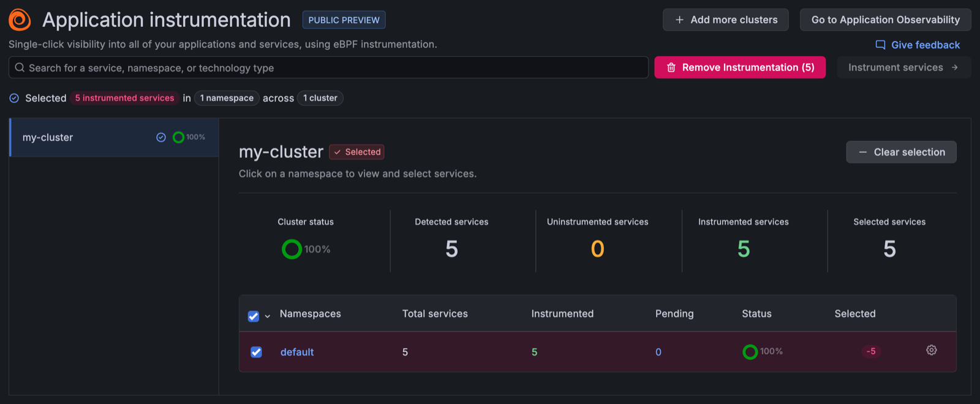Click the check-circle icon next to Selected summary
980x404 pixels.
coord(14,98)
